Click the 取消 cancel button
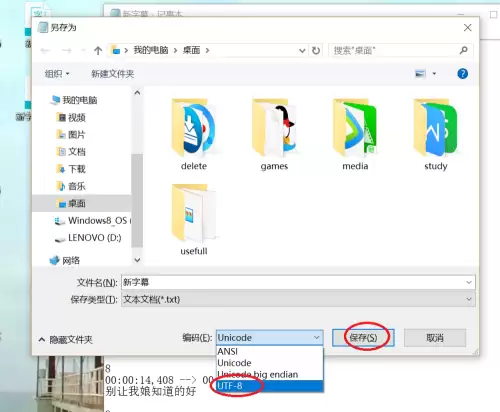 coord(435,338)
